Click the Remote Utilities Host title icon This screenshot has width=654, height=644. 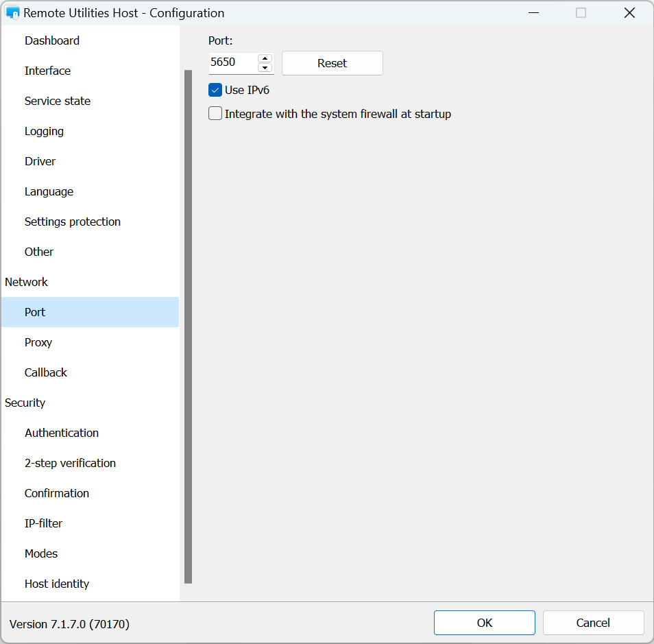13,13
